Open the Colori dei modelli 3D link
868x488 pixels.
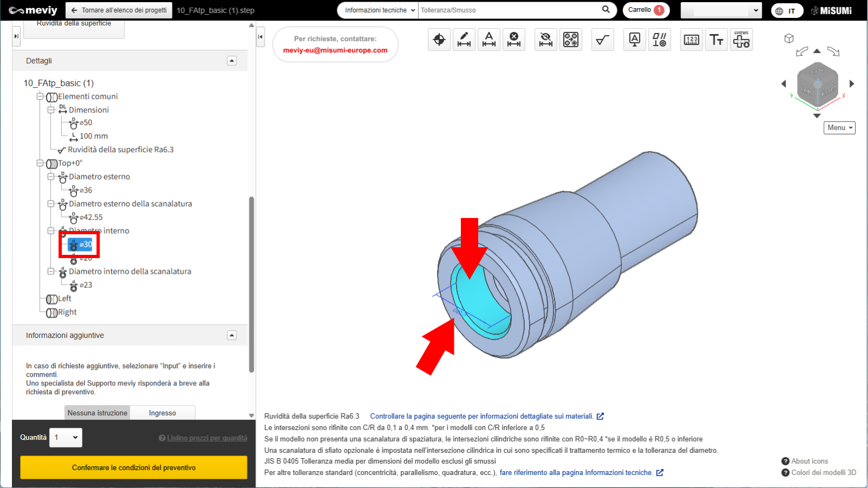[823, 472]
